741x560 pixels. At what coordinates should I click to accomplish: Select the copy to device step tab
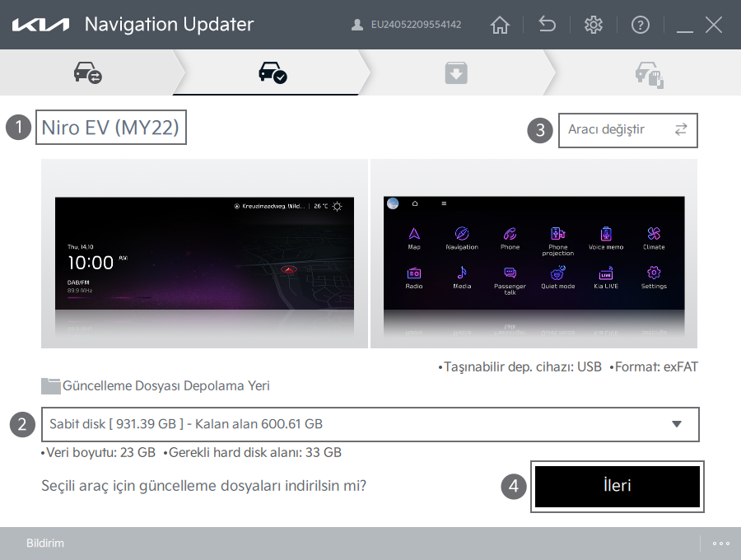tap(649, 73)
